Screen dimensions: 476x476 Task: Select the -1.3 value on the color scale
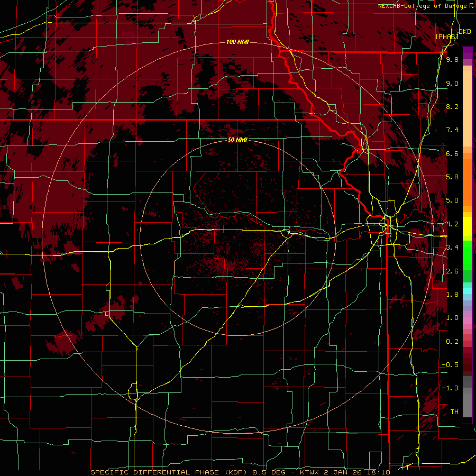pos(450,388)
